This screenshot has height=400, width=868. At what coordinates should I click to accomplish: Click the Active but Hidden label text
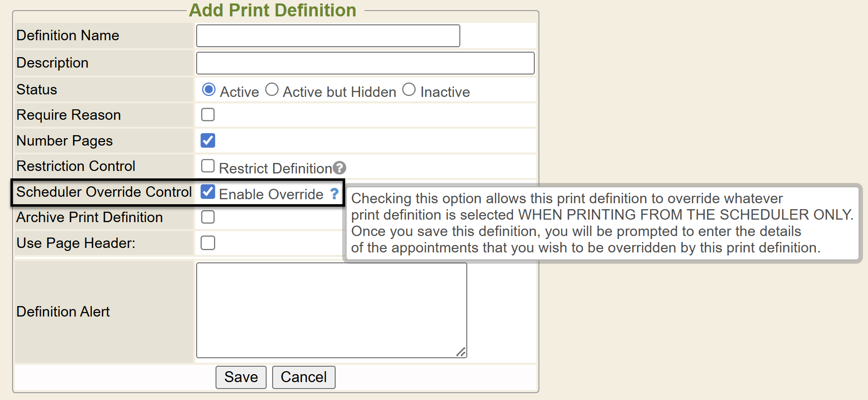[x=340, y=92]
